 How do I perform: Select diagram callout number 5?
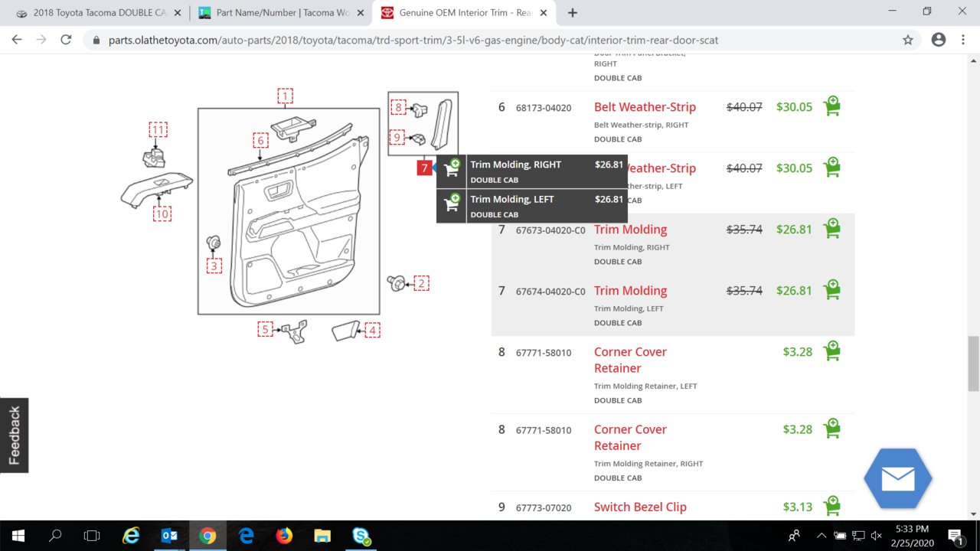[265, 329]
